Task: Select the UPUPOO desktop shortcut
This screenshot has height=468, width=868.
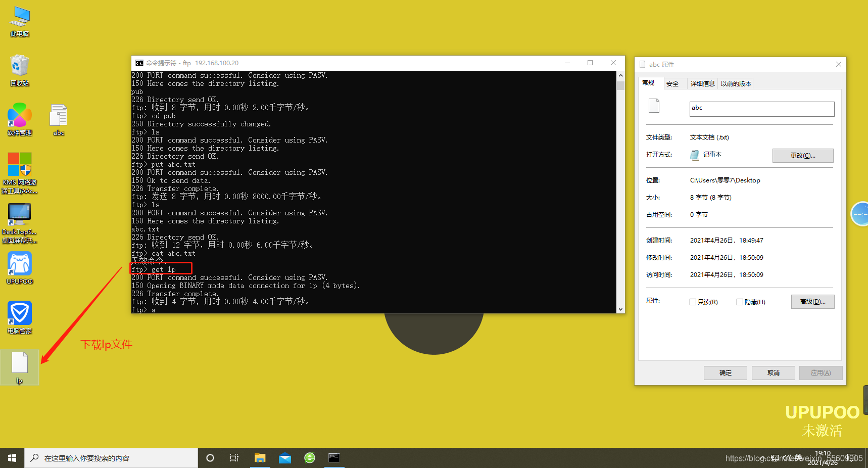Action: pos(20,268)
